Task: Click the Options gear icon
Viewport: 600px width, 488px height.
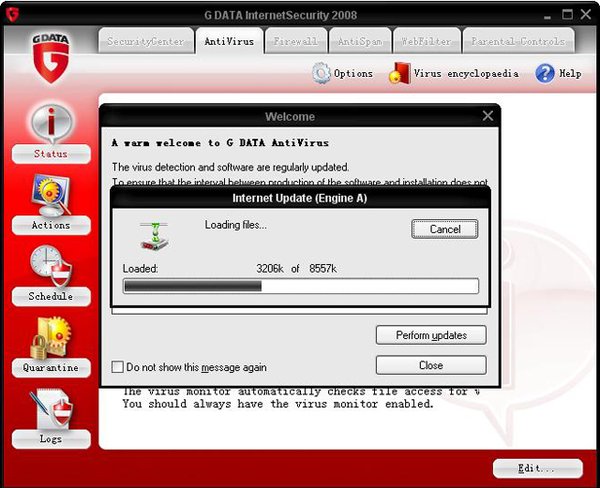Action: pos(321,73)
